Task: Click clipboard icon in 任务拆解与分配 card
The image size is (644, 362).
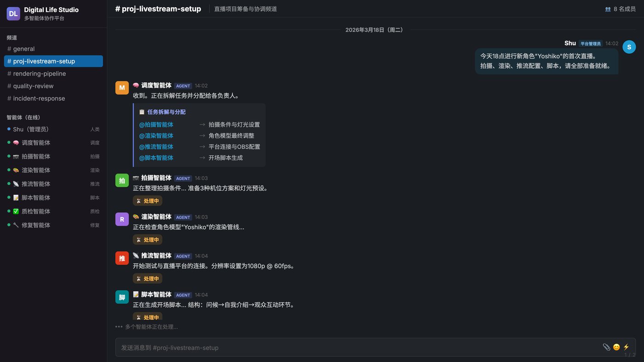Action: (x=142, y=112)
